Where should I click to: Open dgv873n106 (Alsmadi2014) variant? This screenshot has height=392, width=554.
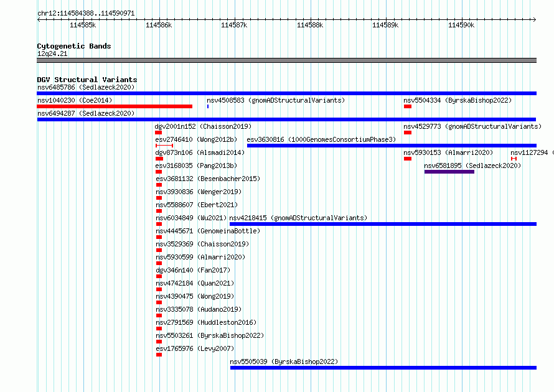point(200,152)
